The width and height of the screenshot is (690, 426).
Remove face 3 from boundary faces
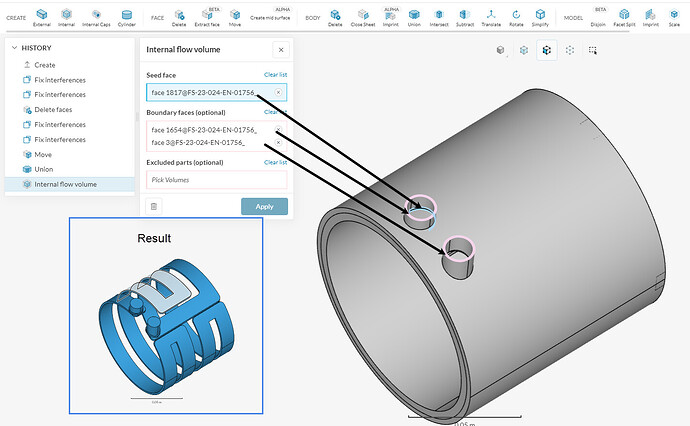tap(278, 143)
